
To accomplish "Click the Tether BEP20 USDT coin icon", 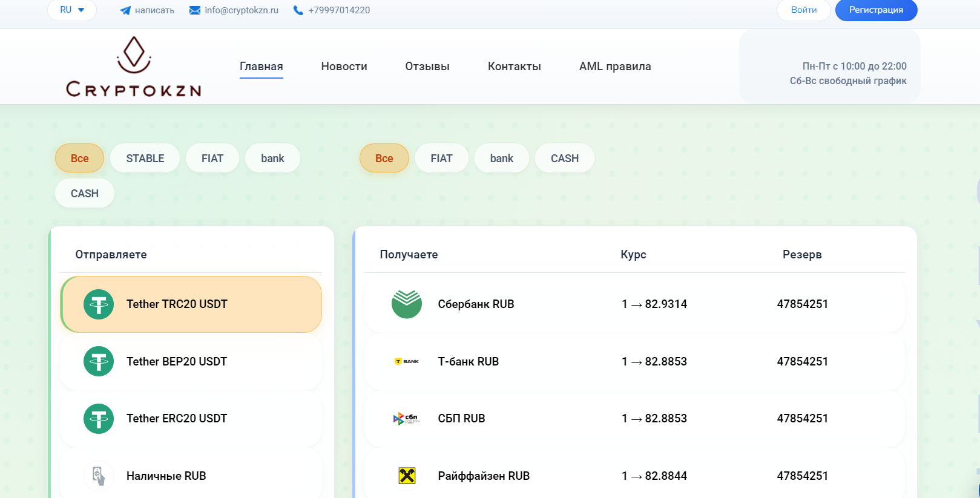I will pos(99,361).
